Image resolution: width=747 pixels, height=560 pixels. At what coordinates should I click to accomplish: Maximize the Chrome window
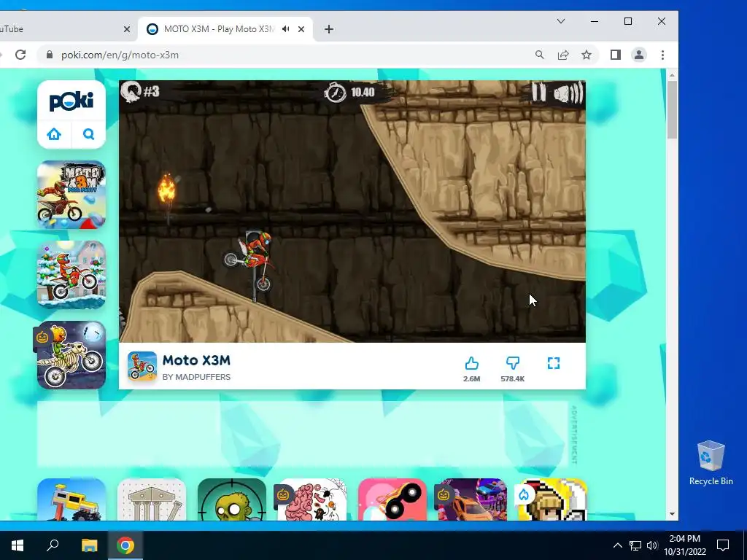(628, 21)
